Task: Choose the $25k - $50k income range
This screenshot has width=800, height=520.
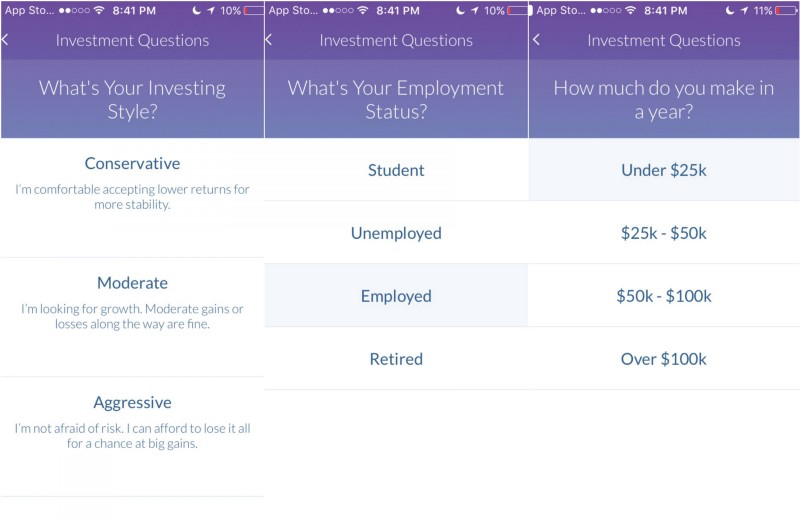Action: [x=664, y=233]
